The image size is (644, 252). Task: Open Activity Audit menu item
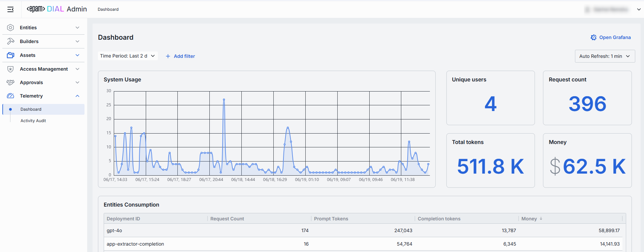[33, 121]
